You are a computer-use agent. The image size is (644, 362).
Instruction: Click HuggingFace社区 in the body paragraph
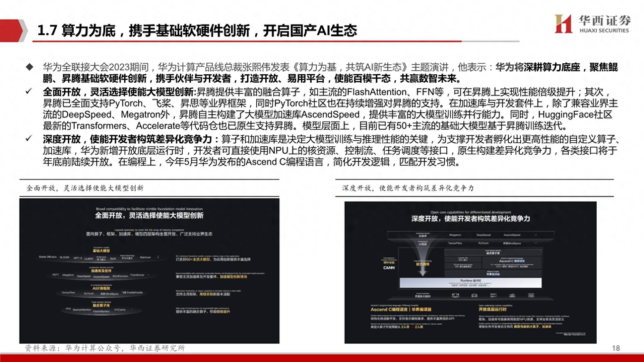pos(575,115)
